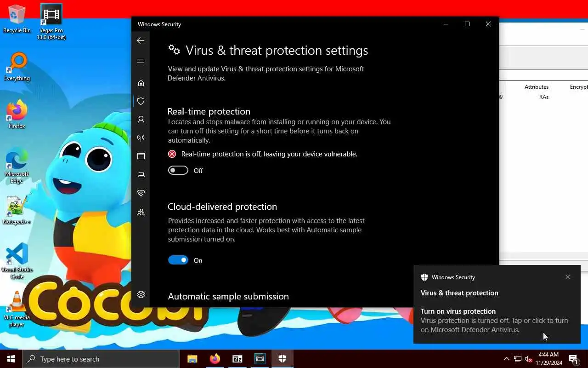Viewport: 588px width, 368px height.
Task: Click the Cloud-delivered protection heading
Action: coord(222,207)
